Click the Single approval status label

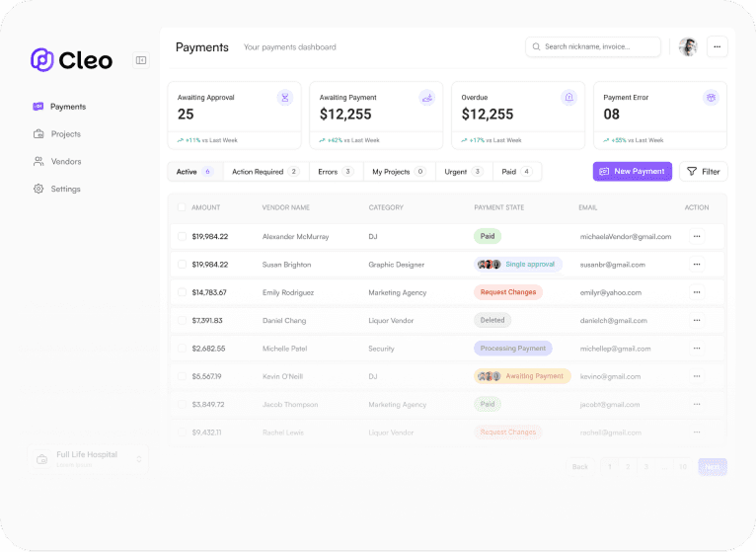pyautogui.click(x=530, y=265)
